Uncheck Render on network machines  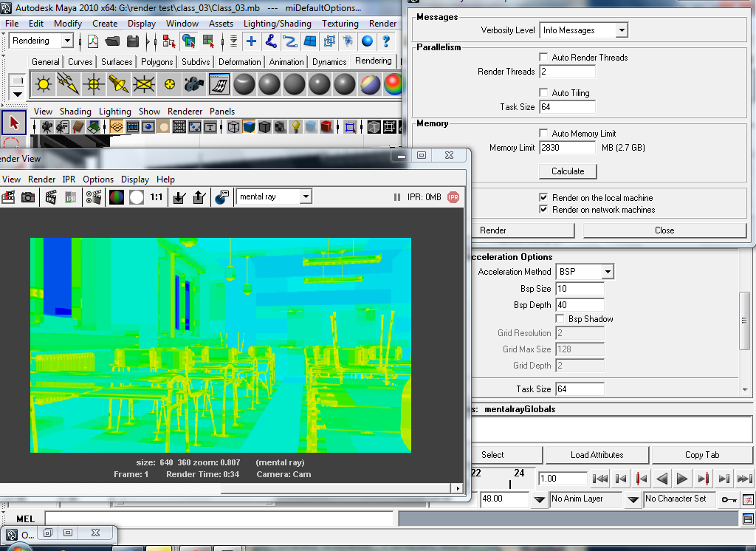[x=543, y=210]
